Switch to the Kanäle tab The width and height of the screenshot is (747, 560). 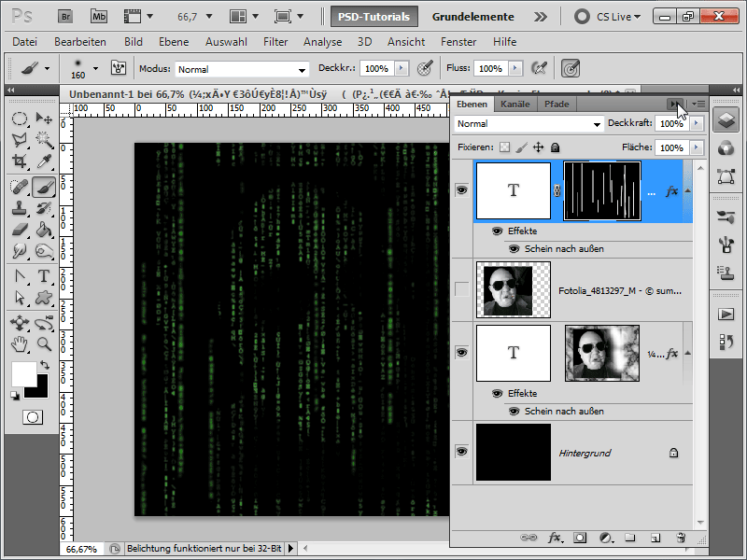[x=515, y=105]
